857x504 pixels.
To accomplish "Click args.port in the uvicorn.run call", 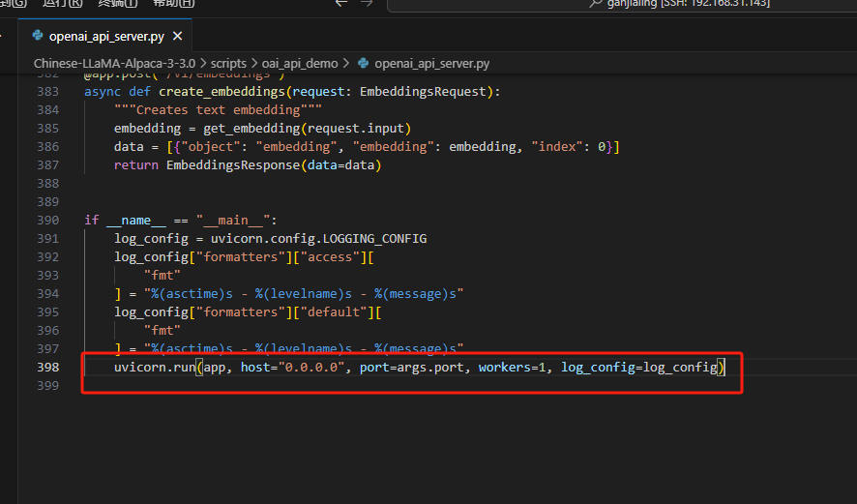I will [x=430, y=367].
